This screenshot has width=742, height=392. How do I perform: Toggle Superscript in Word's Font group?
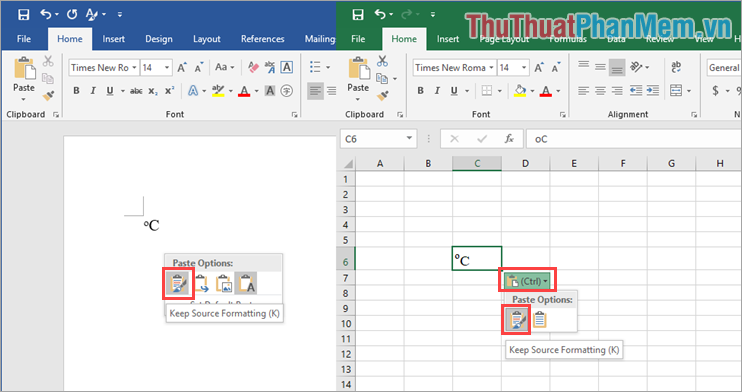click(x=169, y=90)
